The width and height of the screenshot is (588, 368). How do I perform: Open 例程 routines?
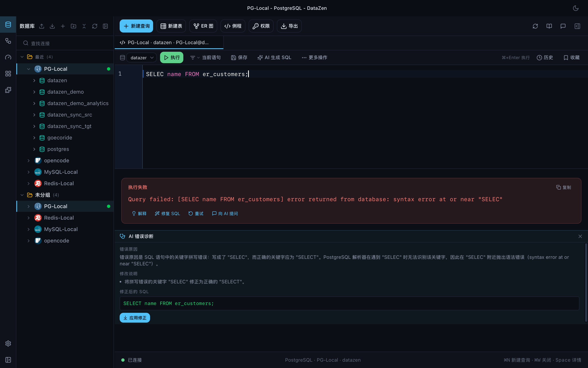[x=233, y=26]
